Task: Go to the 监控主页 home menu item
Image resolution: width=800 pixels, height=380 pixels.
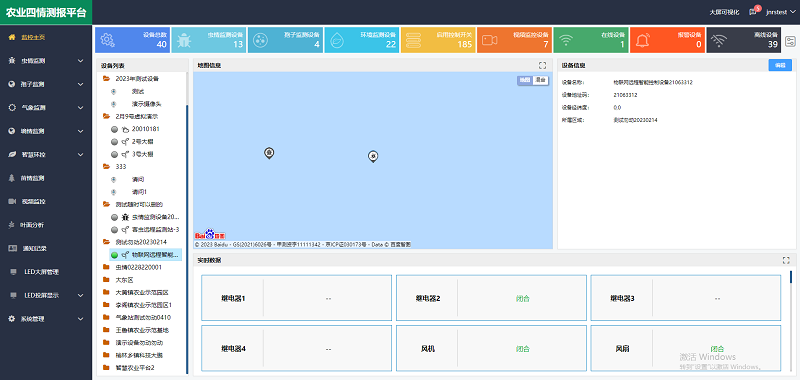Action: [x=46, y=37]
